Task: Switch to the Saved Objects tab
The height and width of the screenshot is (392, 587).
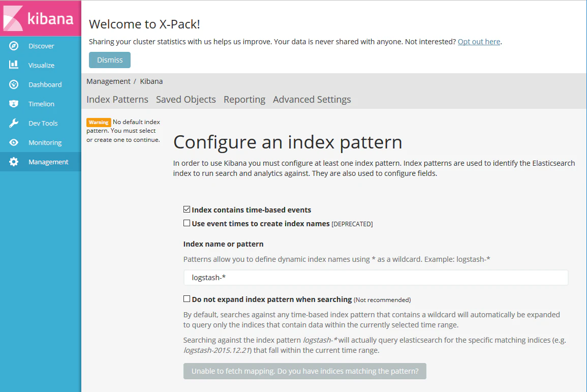Action: point(186,99)
